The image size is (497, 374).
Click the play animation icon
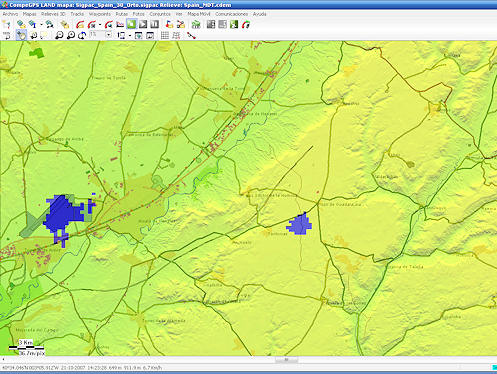pos(143,24)
